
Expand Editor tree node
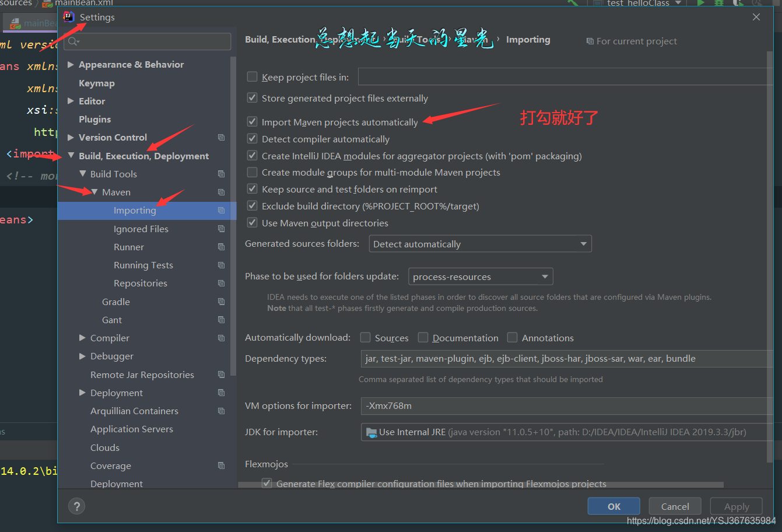coord(71,101)
